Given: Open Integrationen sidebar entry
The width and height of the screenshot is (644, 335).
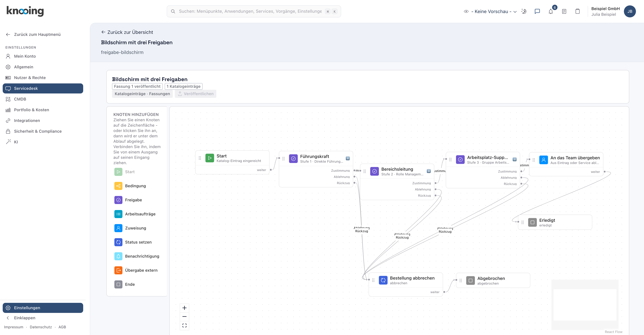Looking at the screenshot, I should [x=43, y=121].
